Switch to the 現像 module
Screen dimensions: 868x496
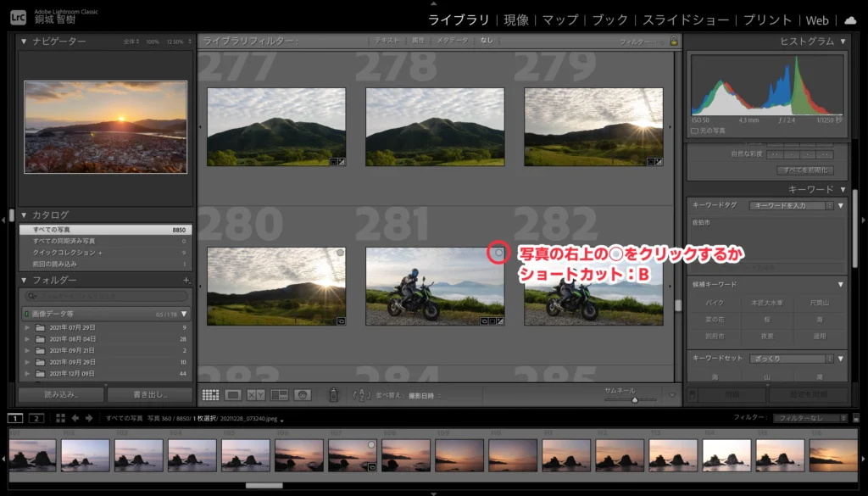(516, 20)
